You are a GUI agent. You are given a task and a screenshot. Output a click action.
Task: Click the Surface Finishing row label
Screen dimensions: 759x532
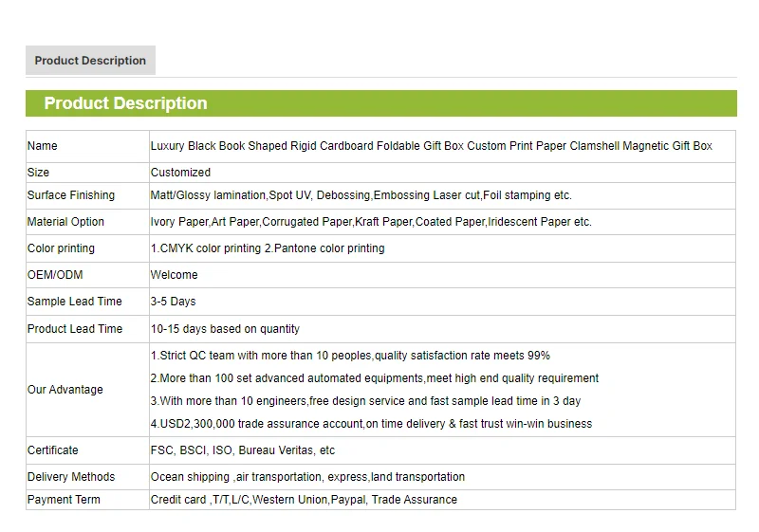[x=71, y=195]
